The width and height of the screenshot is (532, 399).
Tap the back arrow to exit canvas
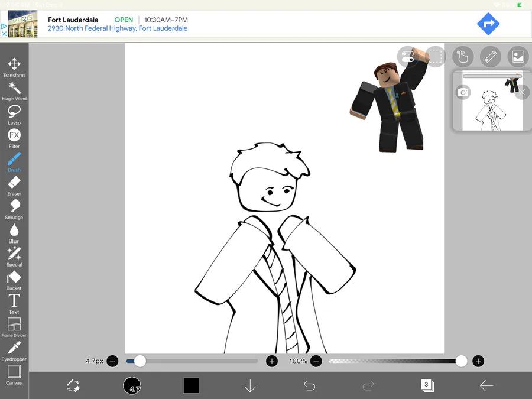[x=486, y=386]
